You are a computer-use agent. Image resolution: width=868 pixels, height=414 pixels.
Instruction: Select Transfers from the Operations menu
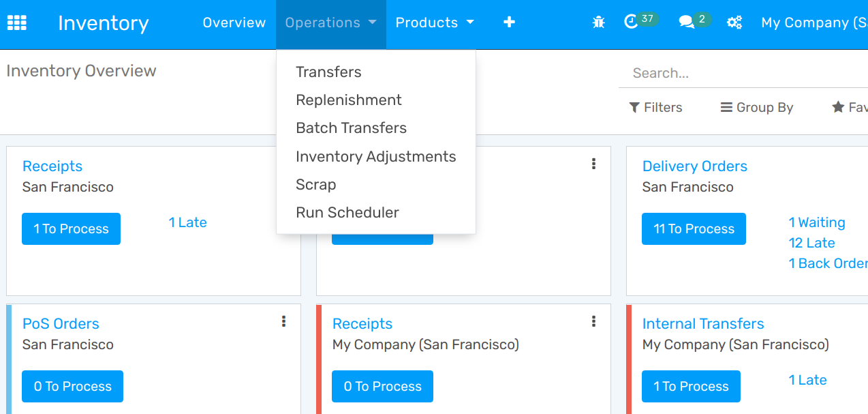pos(328,72)
